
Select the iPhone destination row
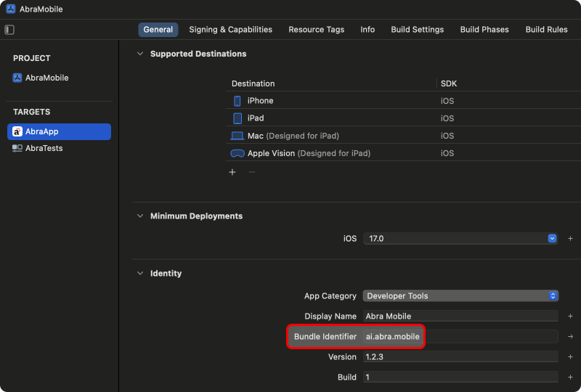point(403,101)
